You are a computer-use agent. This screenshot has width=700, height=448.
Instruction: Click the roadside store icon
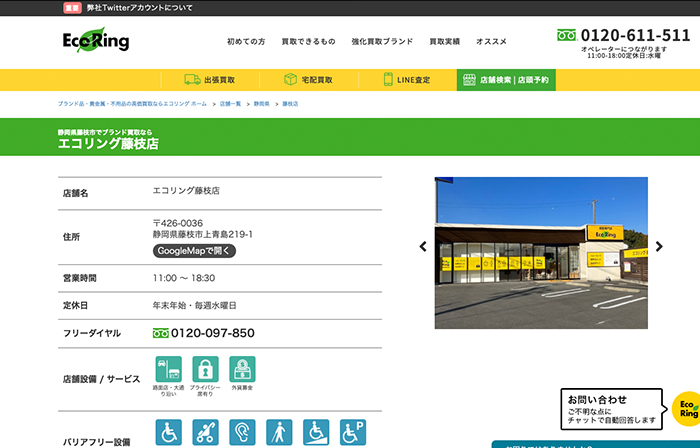168,369
